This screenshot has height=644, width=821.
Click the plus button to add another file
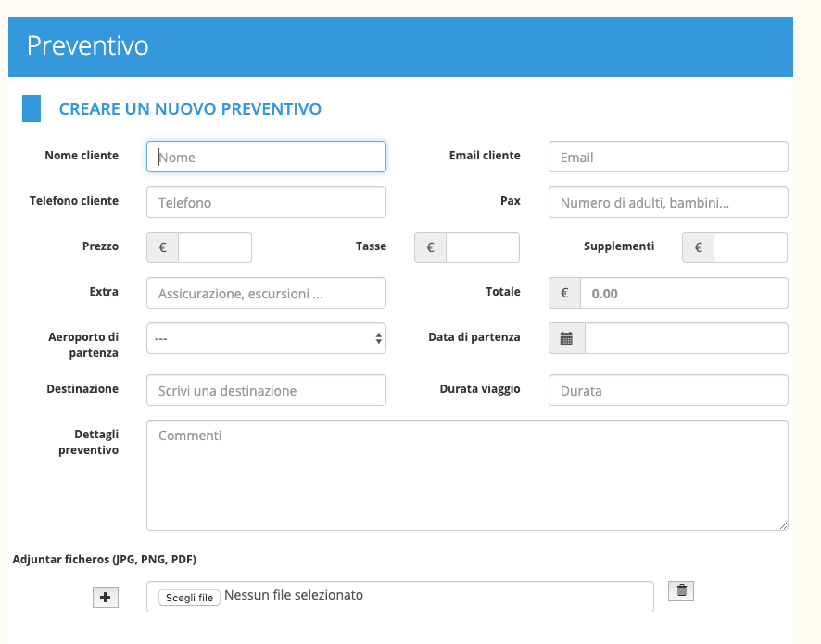click(106, 598)
